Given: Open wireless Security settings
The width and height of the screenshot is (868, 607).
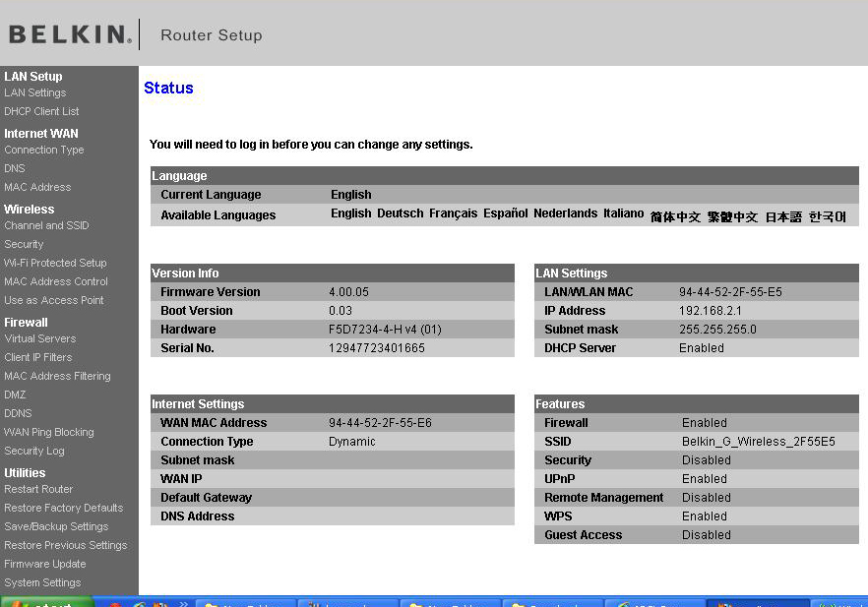Looking at the screenshot, I should tap(24, 244).
